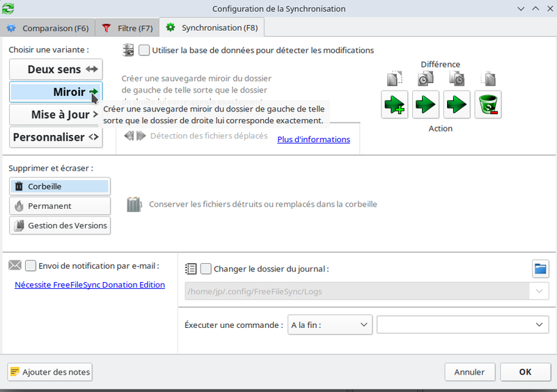
Task: Browse for log folder with blue folder button
Action: [x=540, y=269]
